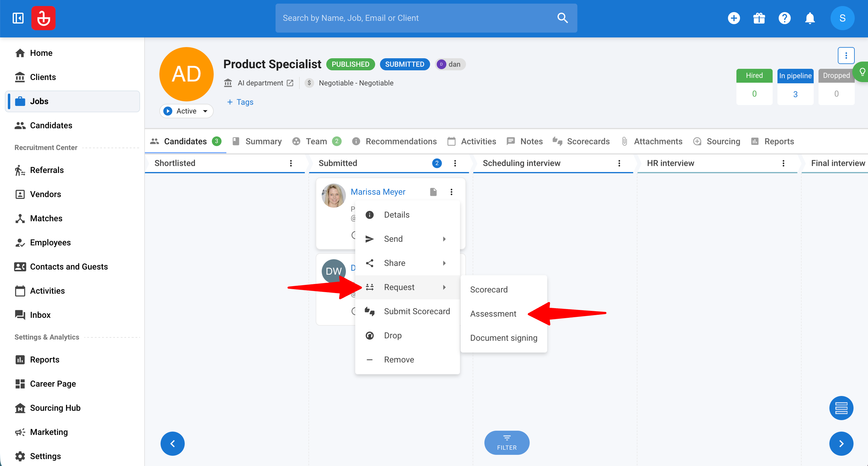Go to Home in sidebar
Screen dimensions: 868x466
click(x=72, y=53)
